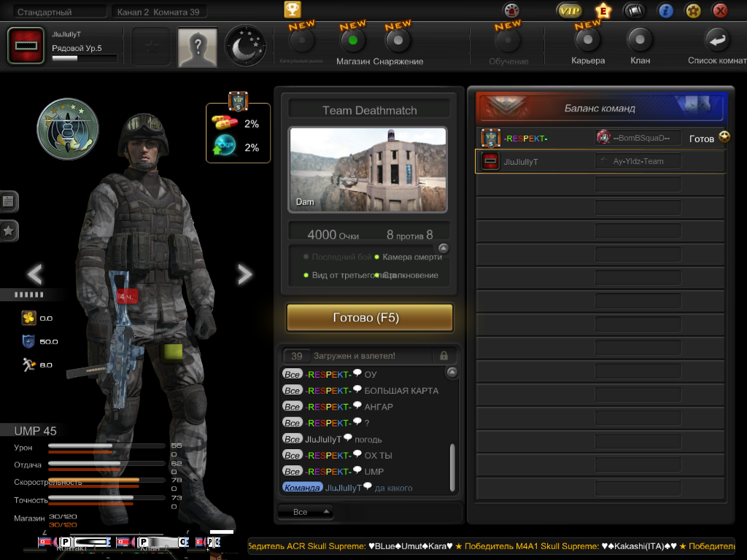Screen dimensions: 747x560
Task: Open the trophy achievements icon
Action: click(293, 9)
